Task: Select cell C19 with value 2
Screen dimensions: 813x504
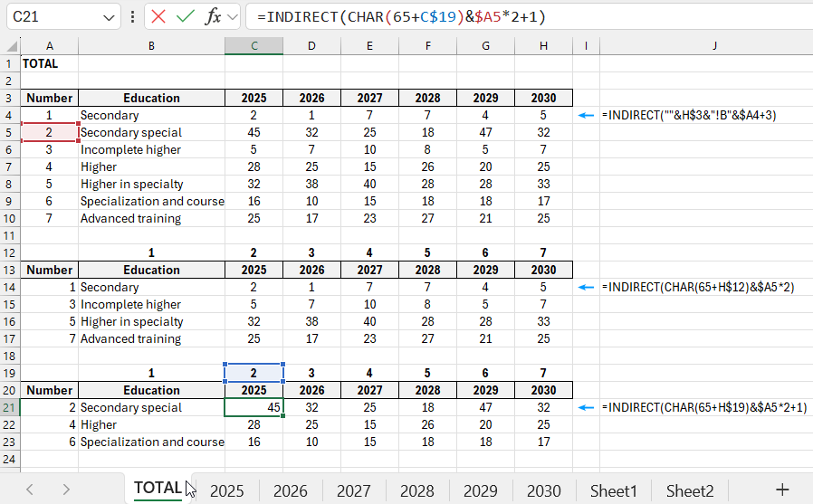Action: [x=254, y=373]
